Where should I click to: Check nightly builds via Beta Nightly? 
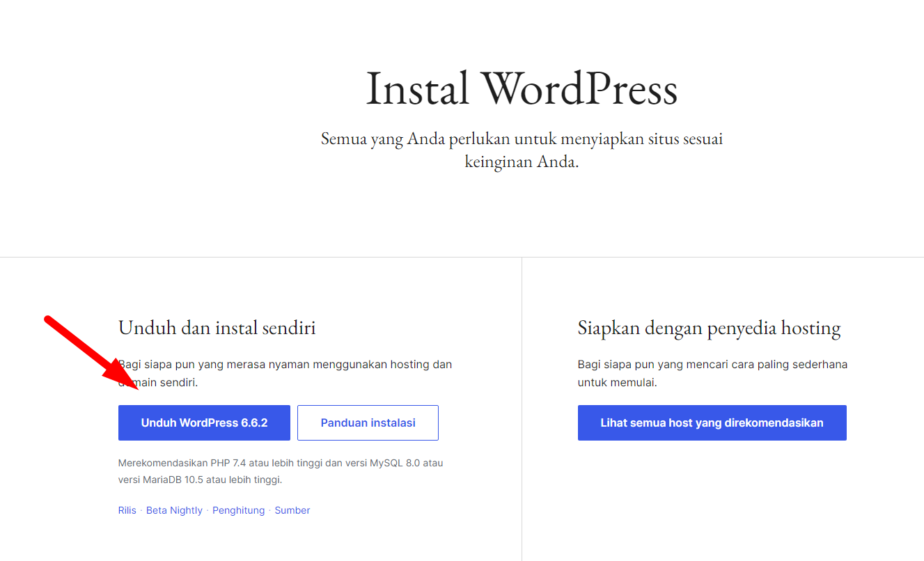[x=174, y=509]
